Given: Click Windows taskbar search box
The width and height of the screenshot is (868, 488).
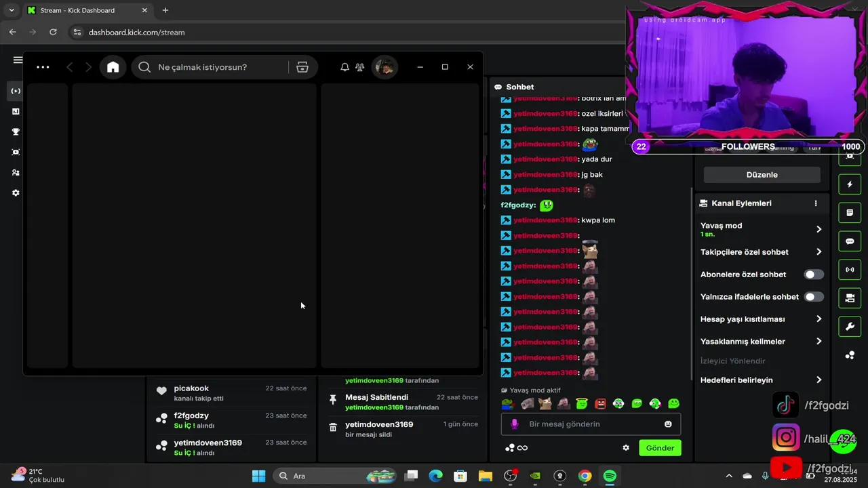Looking at the screenshot, I should 336,476.
